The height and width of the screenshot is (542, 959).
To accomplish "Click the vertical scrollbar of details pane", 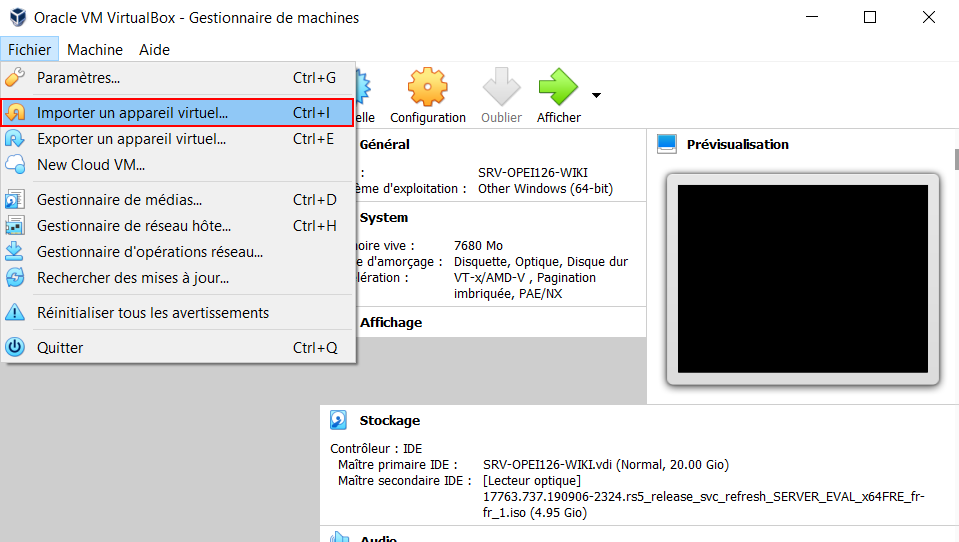I will tap(957, 160).
